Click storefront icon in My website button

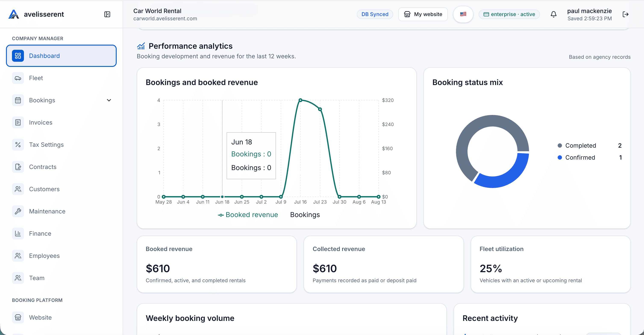407,14
